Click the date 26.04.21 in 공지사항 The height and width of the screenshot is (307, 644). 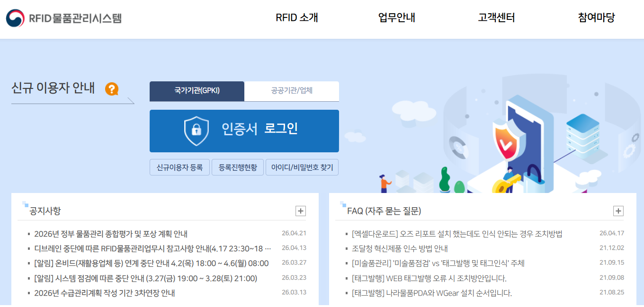(294, 233)
